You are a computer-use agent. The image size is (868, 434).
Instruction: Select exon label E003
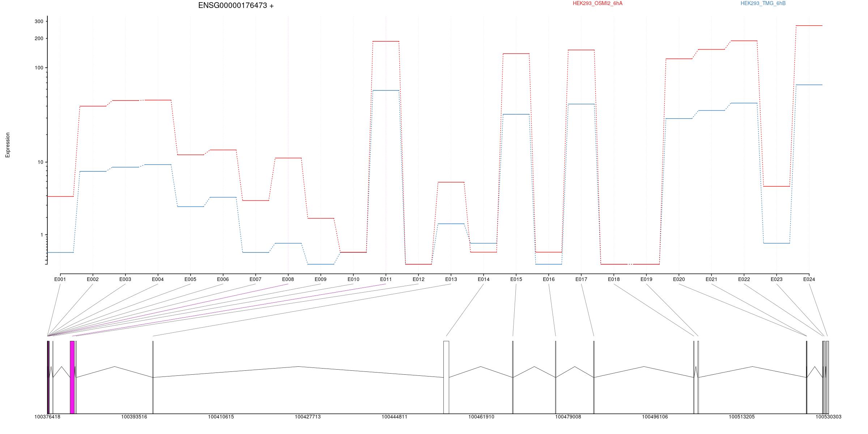[x=125, y=279]
